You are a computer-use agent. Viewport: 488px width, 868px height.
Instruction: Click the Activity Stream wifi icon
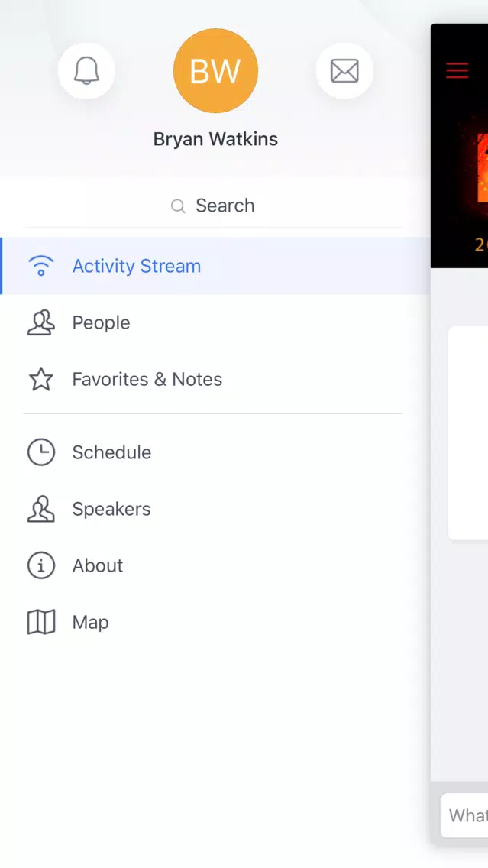click(x=41, y=266)
